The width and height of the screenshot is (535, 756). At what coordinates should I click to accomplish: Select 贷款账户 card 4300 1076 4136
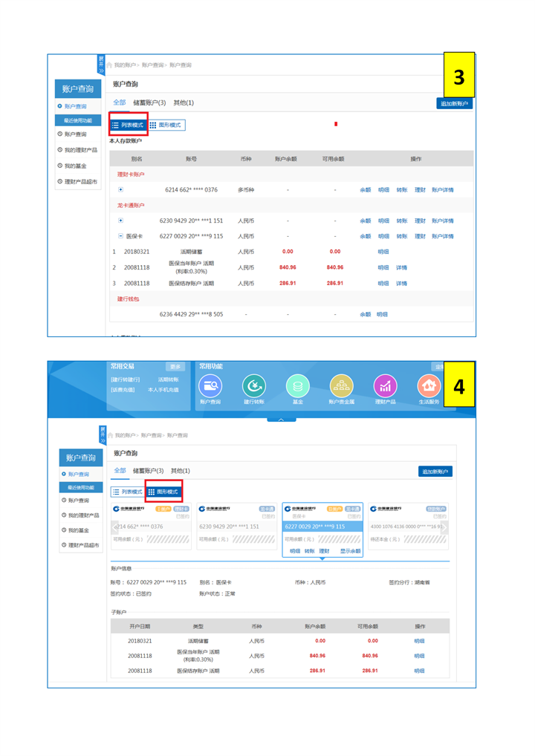click(x=408, y=527)
